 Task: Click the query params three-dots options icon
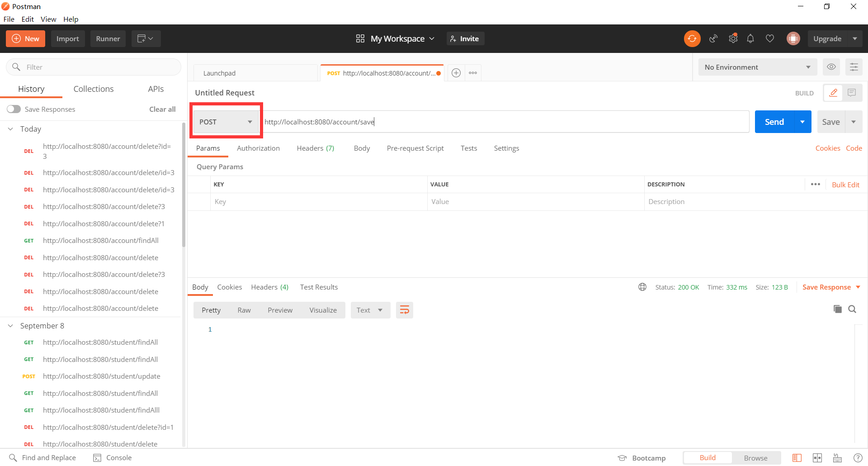click(815, 184)
